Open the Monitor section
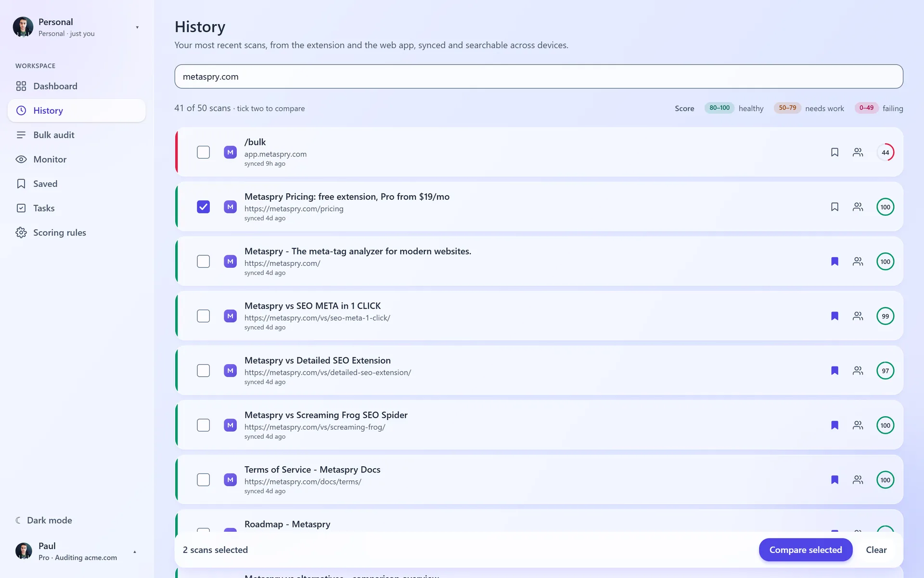This screenshot has width=924, height=578. click(x=77, y=159)
